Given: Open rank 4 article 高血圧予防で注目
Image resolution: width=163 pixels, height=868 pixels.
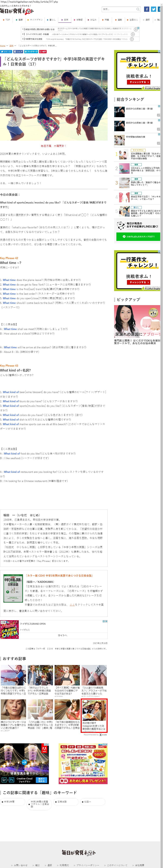Looking at the screenshot, I should pyautogui.click(x=145, y=198).
